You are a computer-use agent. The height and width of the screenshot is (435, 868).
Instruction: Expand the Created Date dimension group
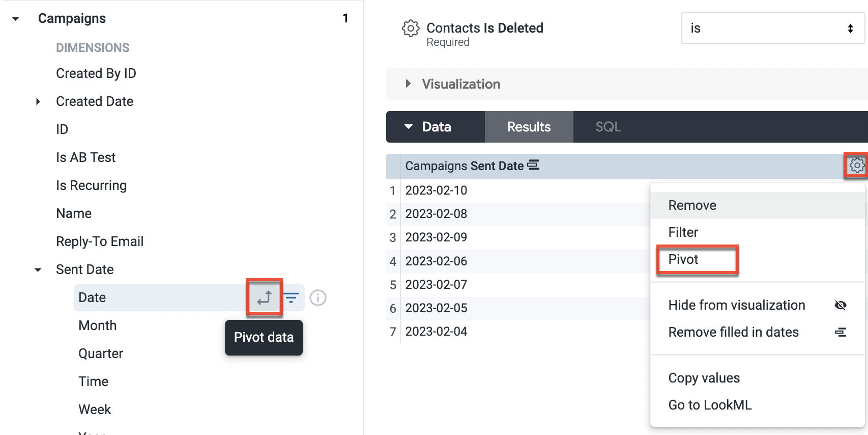click(38, 101)
